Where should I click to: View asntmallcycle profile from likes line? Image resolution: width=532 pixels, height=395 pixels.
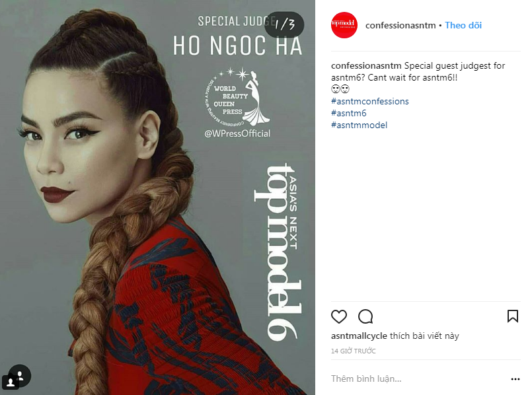click(359, 336)
